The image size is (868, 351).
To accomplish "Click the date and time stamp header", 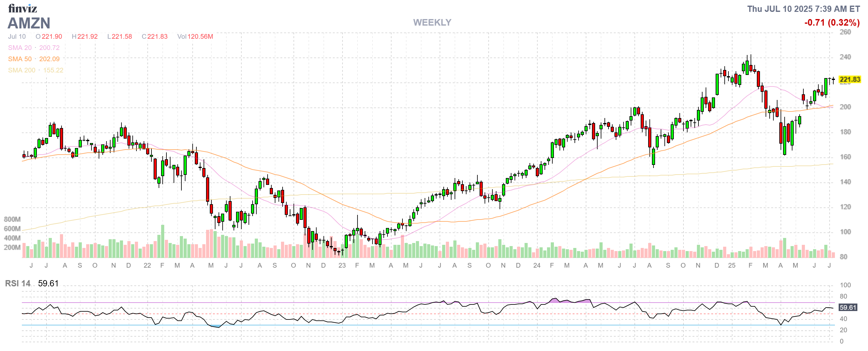I will pyautogui.click(x=803, y=9).
